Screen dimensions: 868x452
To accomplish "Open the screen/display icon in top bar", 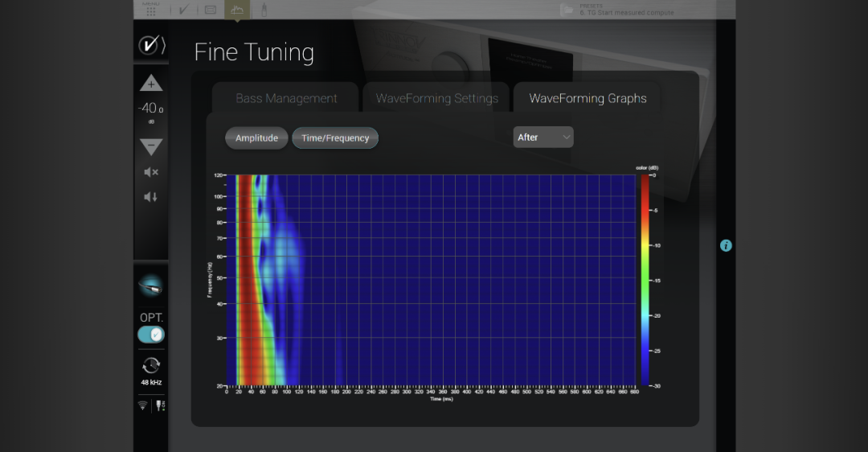I will pos(211,10).
